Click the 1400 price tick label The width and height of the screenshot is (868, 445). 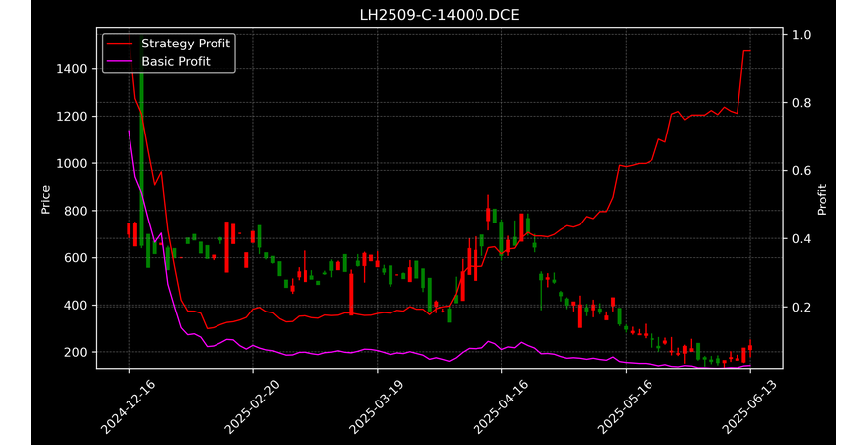(72, 69)
